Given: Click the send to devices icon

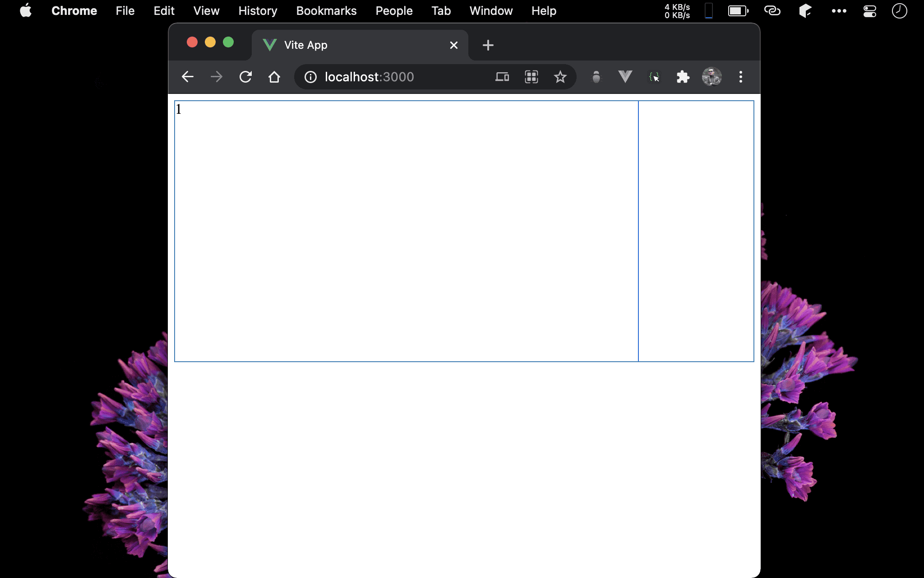Looking at the screenshot, I should point(502,77).
